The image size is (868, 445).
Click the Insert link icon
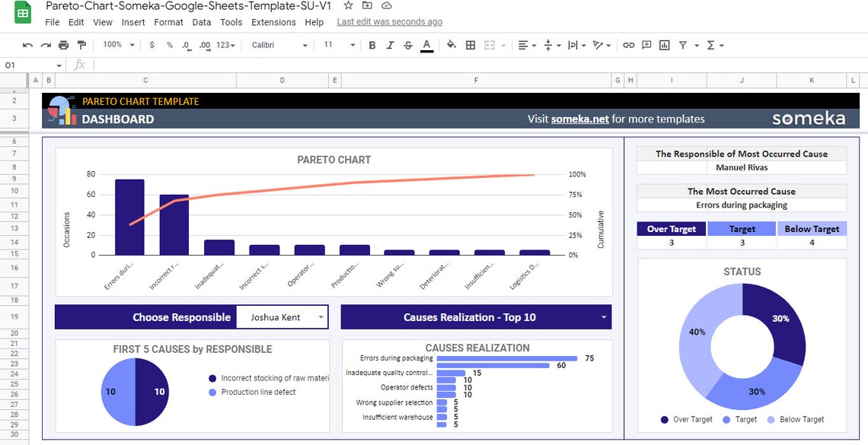[628, 45]
